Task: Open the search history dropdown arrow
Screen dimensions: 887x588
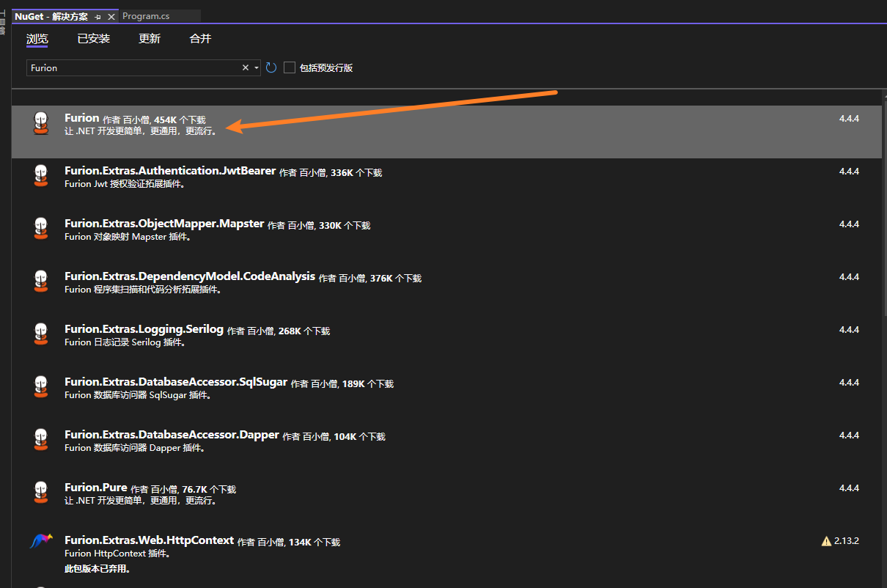Action: [257, 68]
